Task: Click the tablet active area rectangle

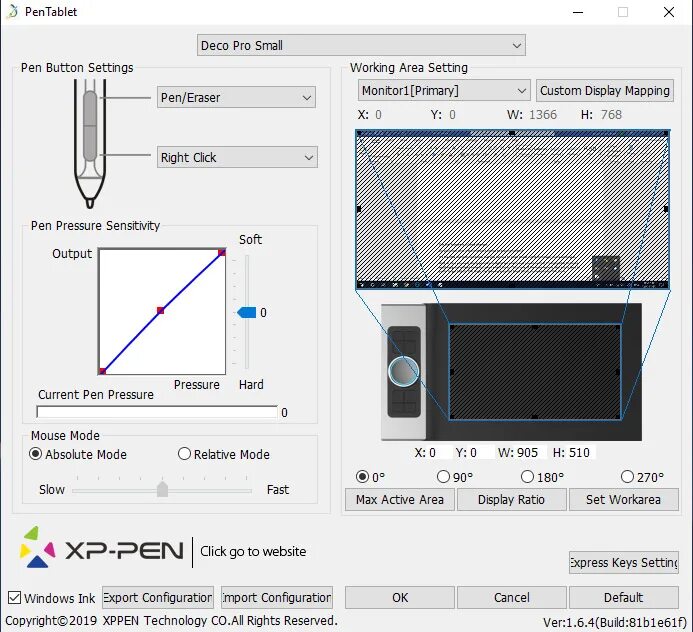Action: (x=535, y=371)
